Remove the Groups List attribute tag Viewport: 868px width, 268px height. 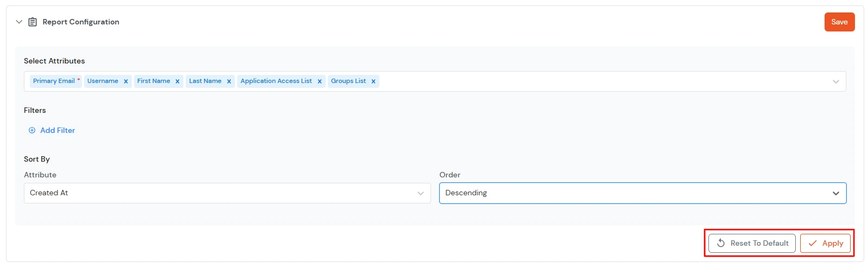[x=373, y=81]
